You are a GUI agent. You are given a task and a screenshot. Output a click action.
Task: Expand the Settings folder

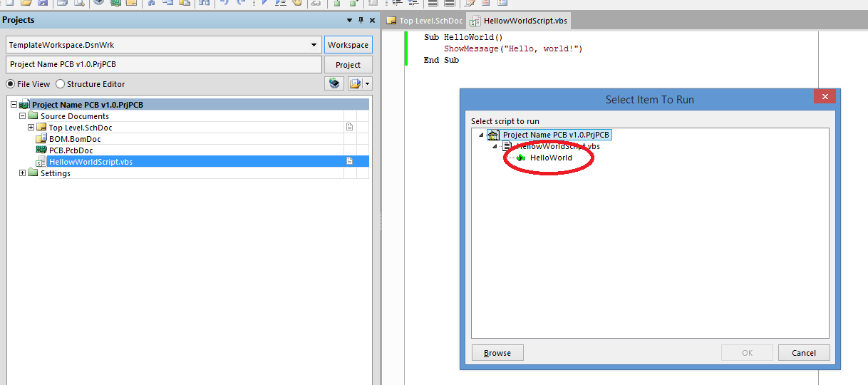23,173
